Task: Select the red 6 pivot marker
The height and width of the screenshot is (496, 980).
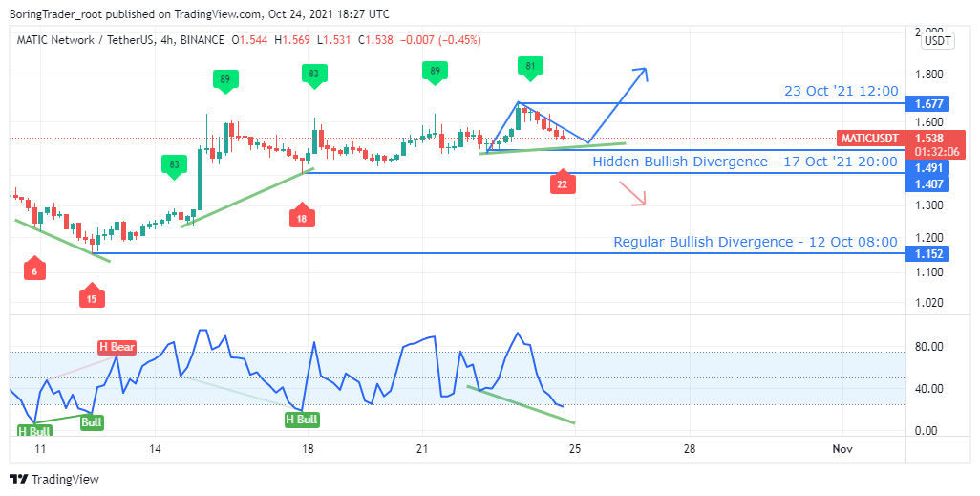Action: click(x=33, y=270)
